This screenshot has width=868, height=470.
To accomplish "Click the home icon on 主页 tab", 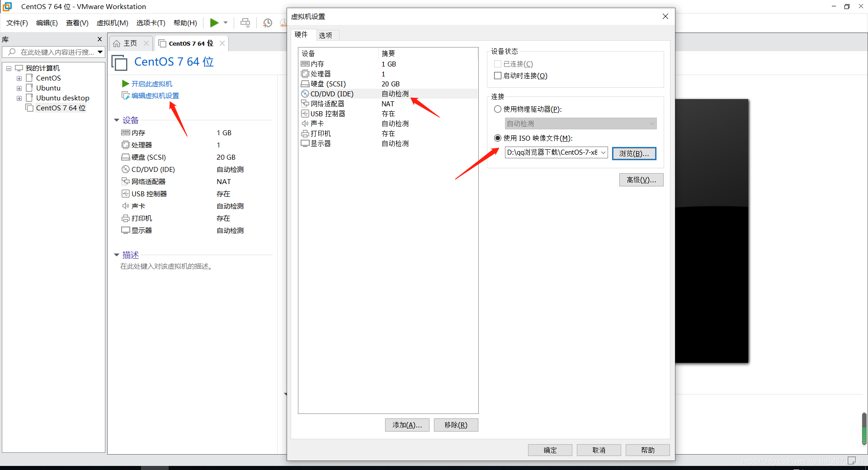I will coord(117,43).
